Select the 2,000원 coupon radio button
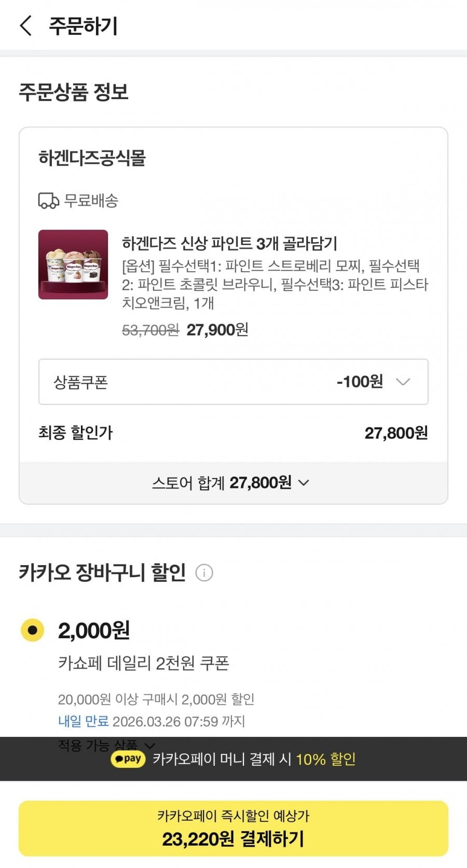The height and width of the screenshot is (868, 467). pyautogui.click(x=33, y=630)
